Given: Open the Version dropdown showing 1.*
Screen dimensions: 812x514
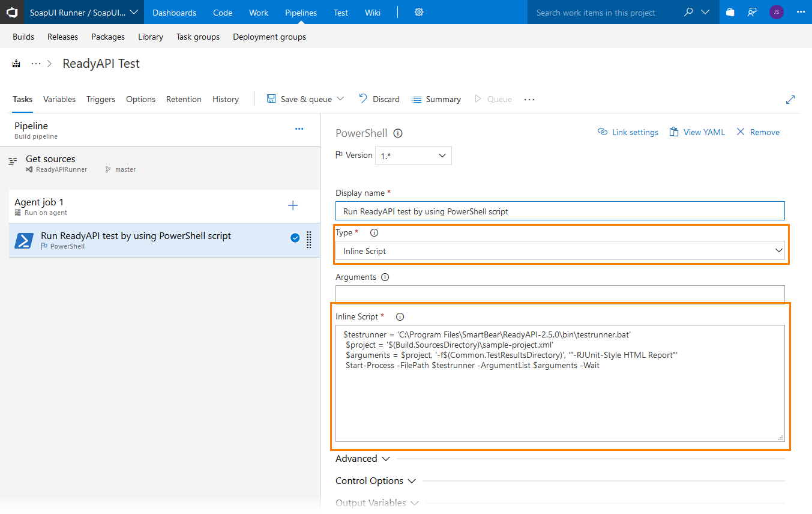Looking at the screenshot, I should click(x=413, y=155).
